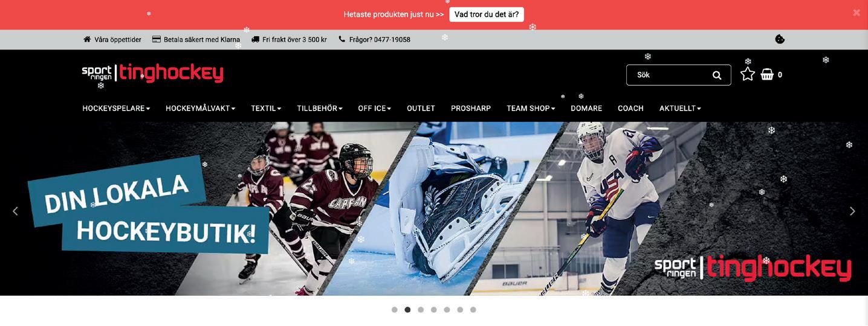Click the truck icon for Fri frakt

(255, 39)
